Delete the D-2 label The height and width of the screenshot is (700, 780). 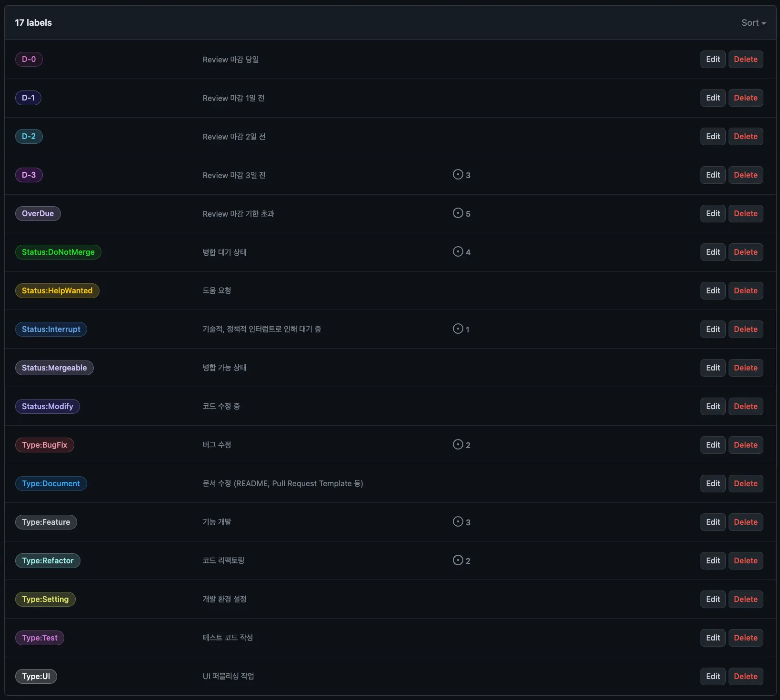point(746,137)
